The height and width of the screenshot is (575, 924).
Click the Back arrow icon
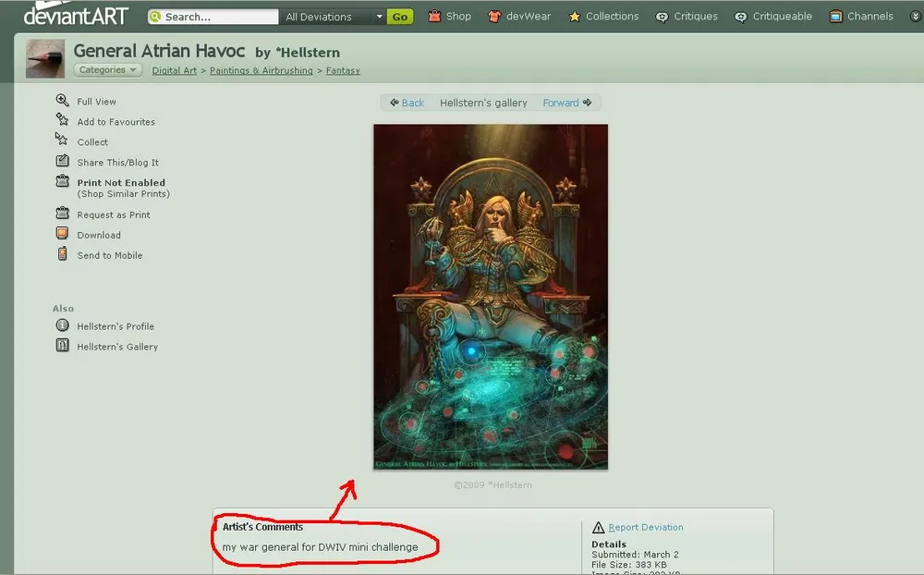click(x=395, y=103)
